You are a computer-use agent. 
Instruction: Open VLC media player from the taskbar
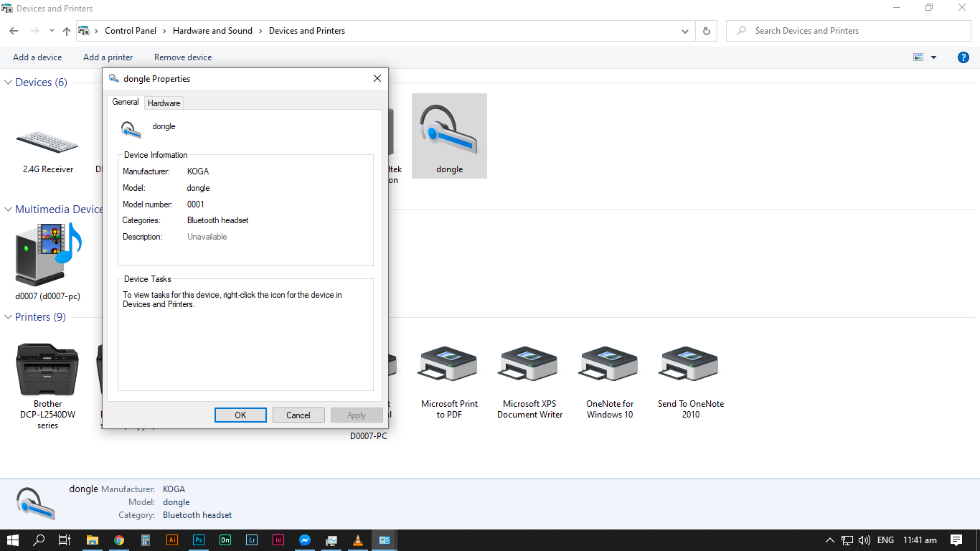tap(358, 540)
